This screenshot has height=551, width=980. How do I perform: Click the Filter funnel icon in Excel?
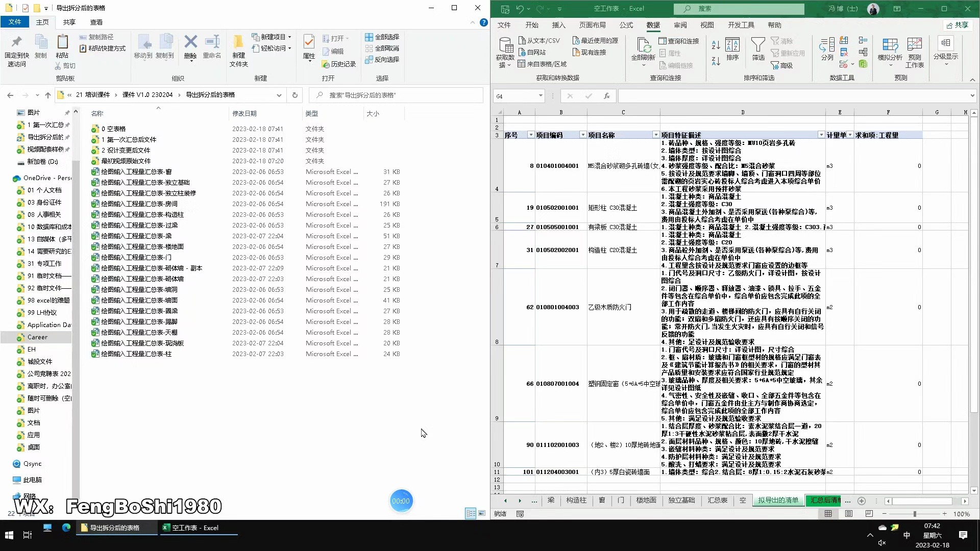tap(758, 45)
